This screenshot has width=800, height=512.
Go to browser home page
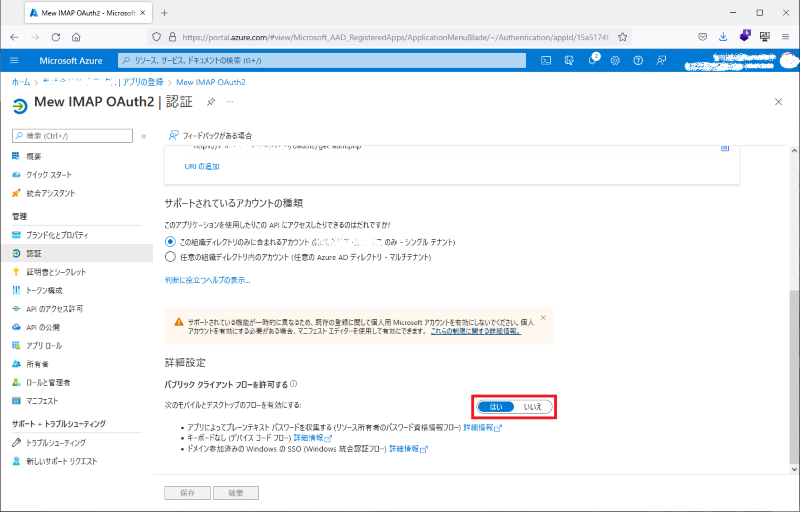coord(76,37)
